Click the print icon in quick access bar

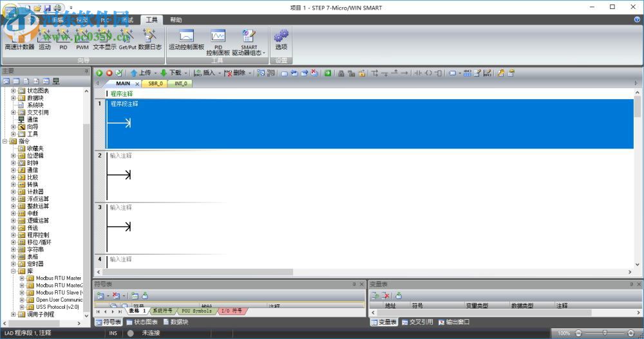(57, 8)
